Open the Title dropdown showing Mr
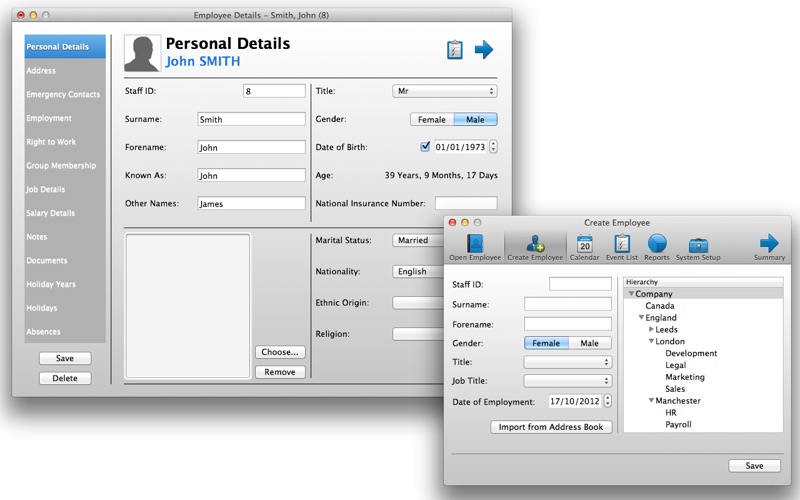Screen dimensions: 800x500 pyautogui.click(x=444, y=91)
